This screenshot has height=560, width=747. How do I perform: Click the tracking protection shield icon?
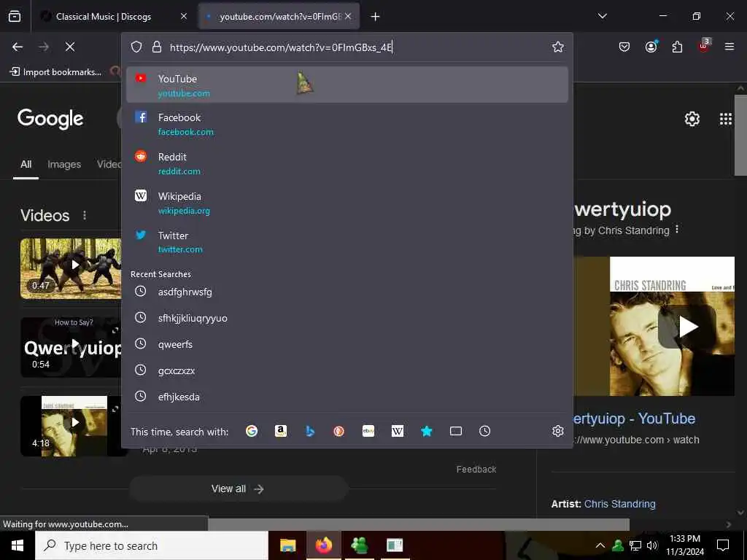[x=136, y=47]
